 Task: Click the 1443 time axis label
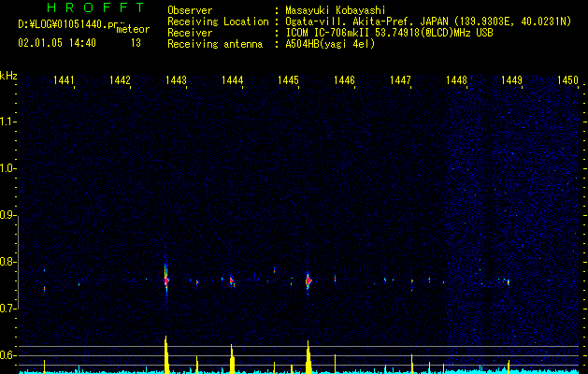click(176, 80)
